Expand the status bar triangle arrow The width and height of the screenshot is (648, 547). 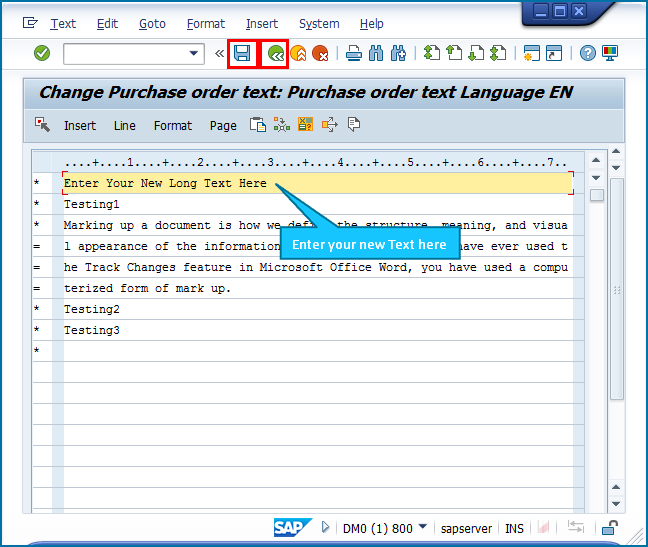coord(325,527)
